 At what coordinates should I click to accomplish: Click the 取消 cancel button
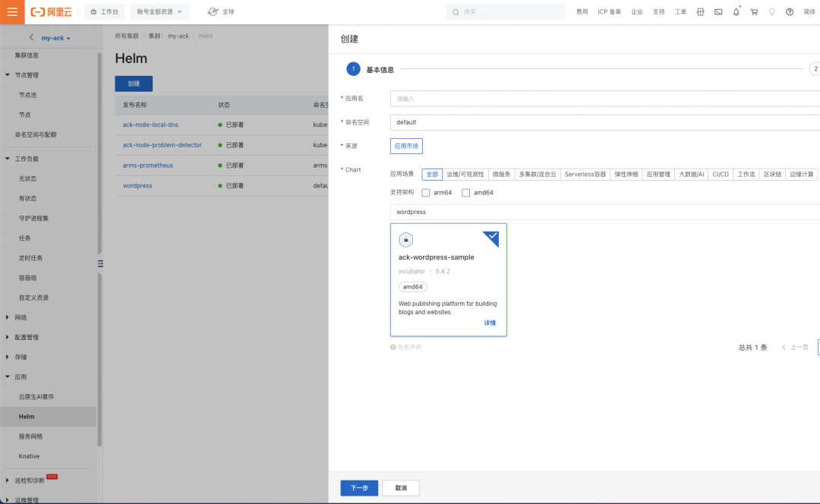401,488
